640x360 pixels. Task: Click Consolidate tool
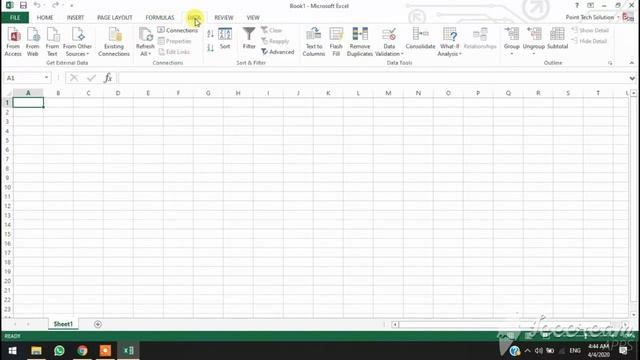tap(420, 38)
